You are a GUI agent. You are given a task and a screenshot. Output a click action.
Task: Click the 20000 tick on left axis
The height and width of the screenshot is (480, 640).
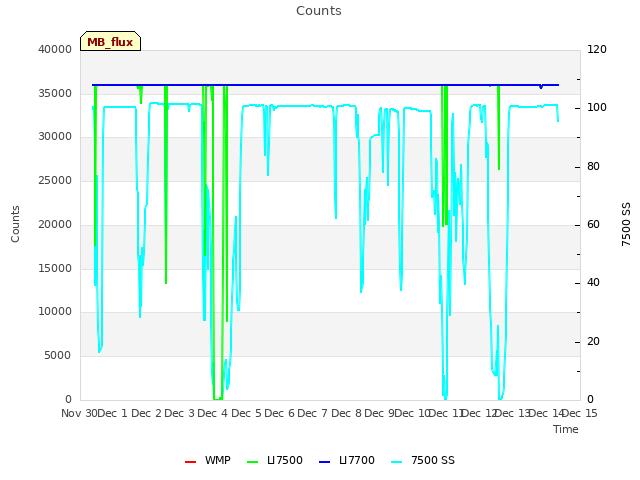pyautogui.click(x=55, y=224)
